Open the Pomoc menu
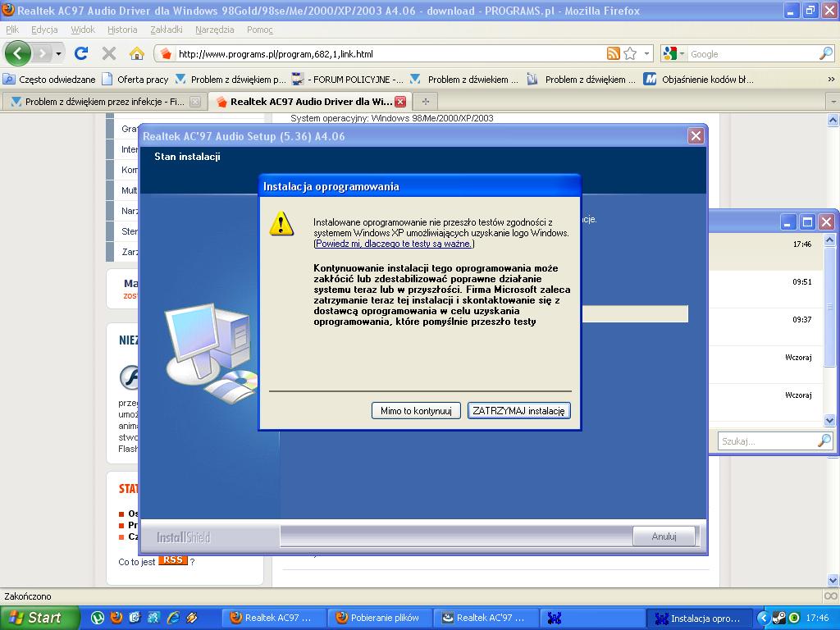The height and width of the screenshot is (630, 840). point(260,30)
